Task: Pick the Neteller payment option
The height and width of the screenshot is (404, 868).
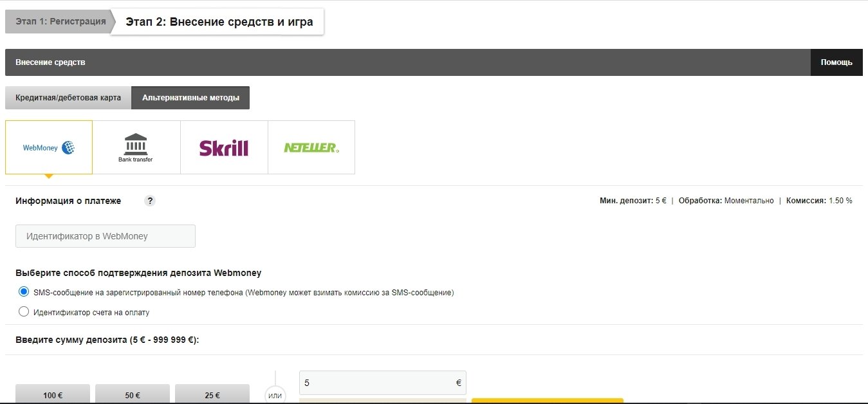Action: click(311, 147)
